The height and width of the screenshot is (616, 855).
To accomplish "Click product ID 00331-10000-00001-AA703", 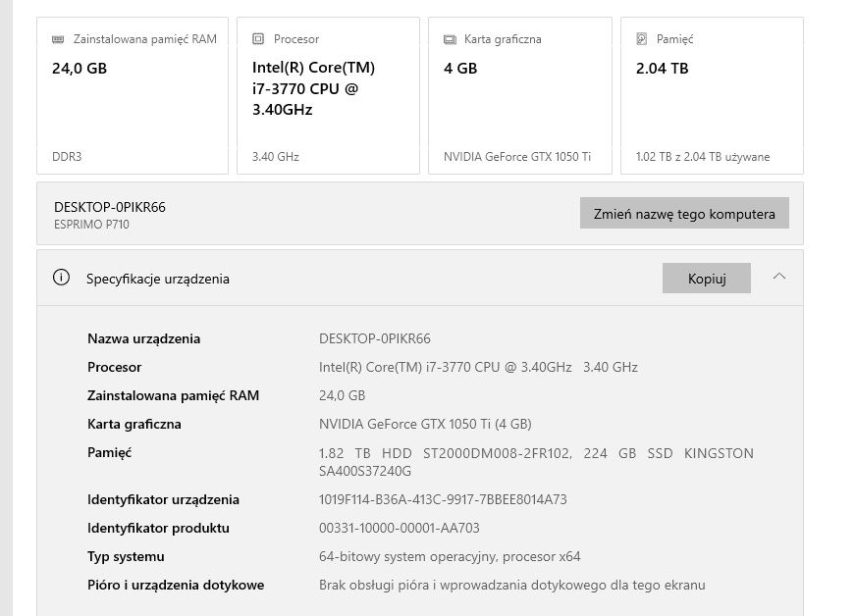I will click(x=400, y=529).
